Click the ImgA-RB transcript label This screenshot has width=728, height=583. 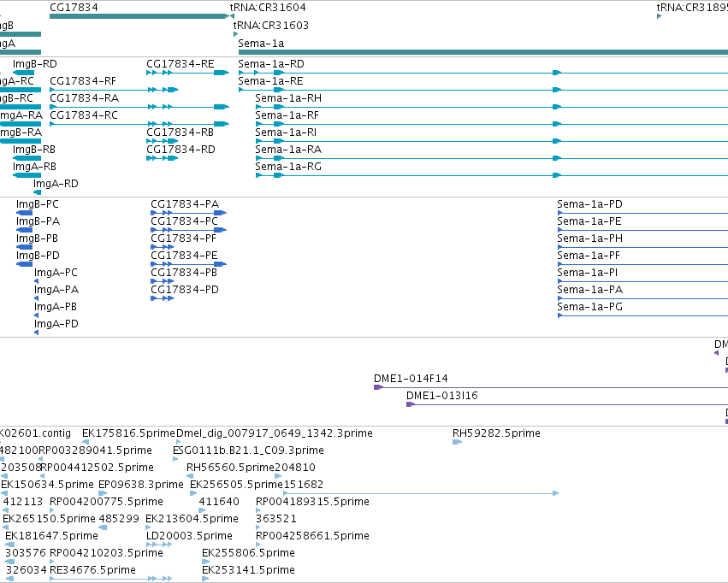[x=34, y=167]
